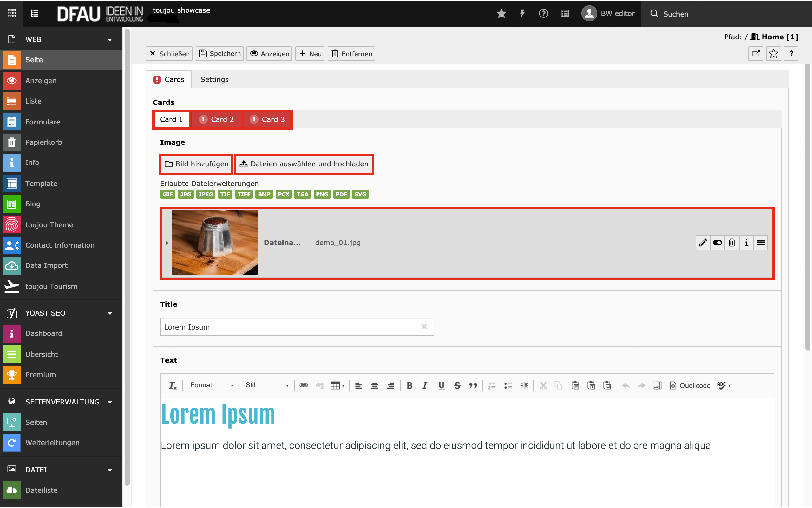Viewport: 812px width, 508px height.
Task: Switch to the Cards tab
Action: click(x=169, y=80)
